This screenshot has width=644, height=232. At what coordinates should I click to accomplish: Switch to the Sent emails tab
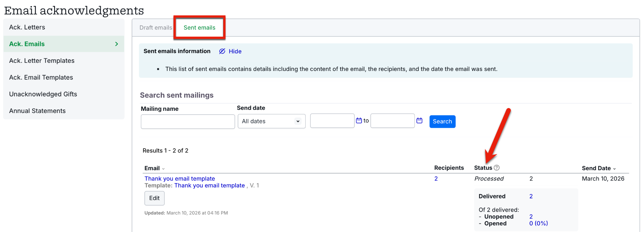coord(199,28)
